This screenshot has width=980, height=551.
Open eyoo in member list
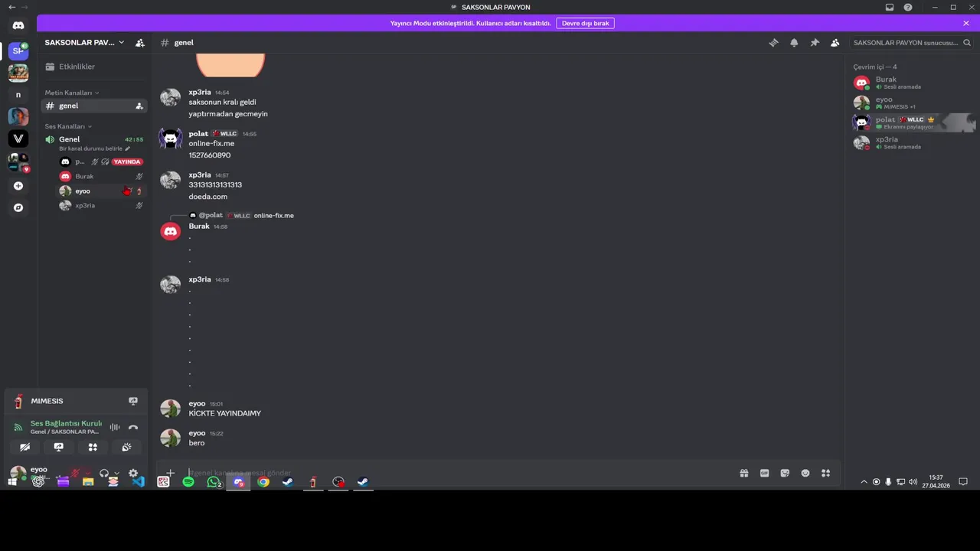pyautogui.click(x=913, y=103)
